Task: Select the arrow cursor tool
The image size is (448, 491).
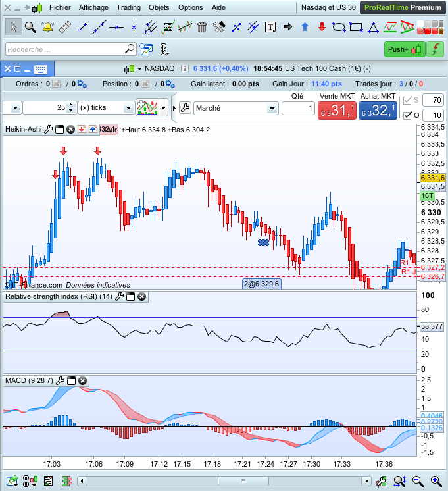Action: tap(13, 27)
